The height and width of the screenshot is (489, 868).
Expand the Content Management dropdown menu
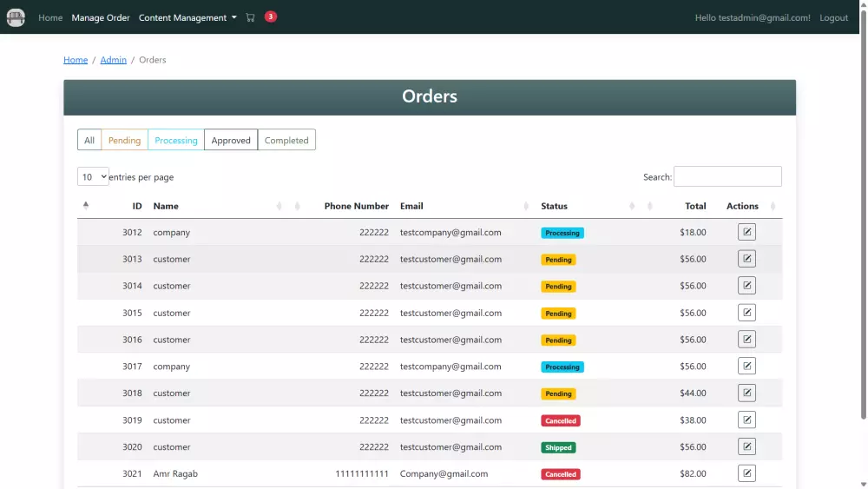tap(187, 17)
